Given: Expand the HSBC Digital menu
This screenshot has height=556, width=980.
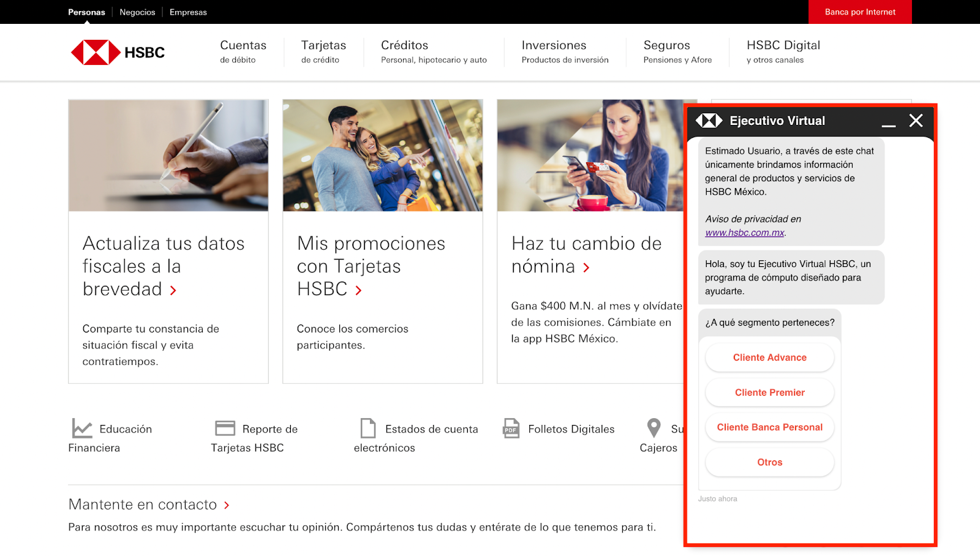Looking at the screenshot, I should (783, 51).
